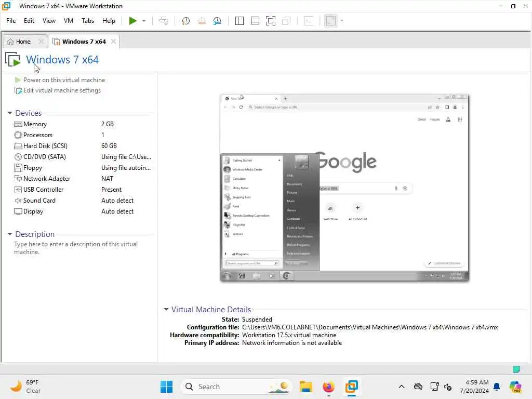Click the Windows 7 x64 VM title icon
The width and height of the screenshot is (532, 399).
coord(13,59)
